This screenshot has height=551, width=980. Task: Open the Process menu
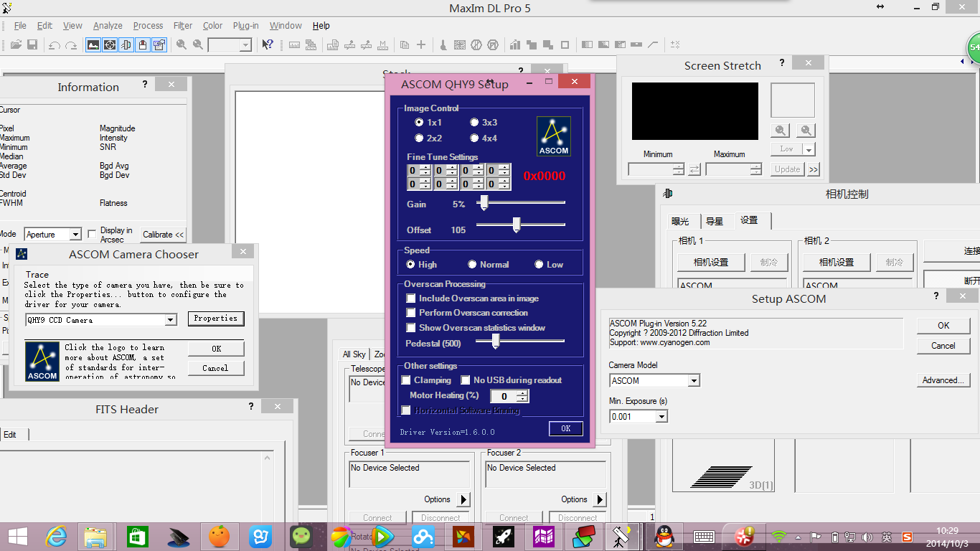(148, 26)
